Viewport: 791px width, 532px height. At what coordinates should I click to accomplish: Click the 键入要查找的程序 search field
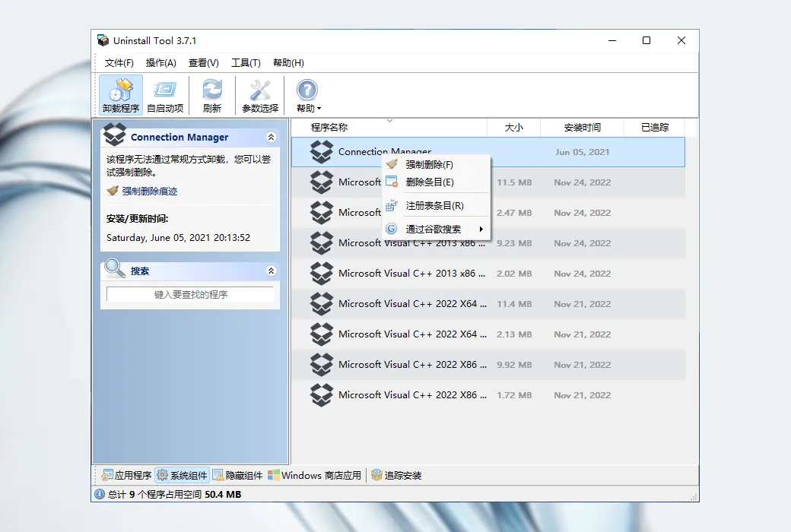coord(190,294)
